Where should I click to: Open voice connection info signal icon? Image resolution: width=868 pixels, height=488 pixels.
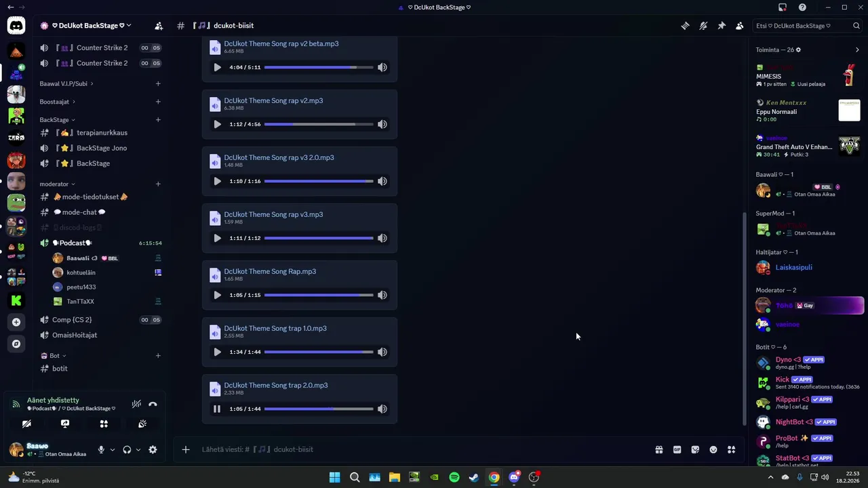click(16, 404)
